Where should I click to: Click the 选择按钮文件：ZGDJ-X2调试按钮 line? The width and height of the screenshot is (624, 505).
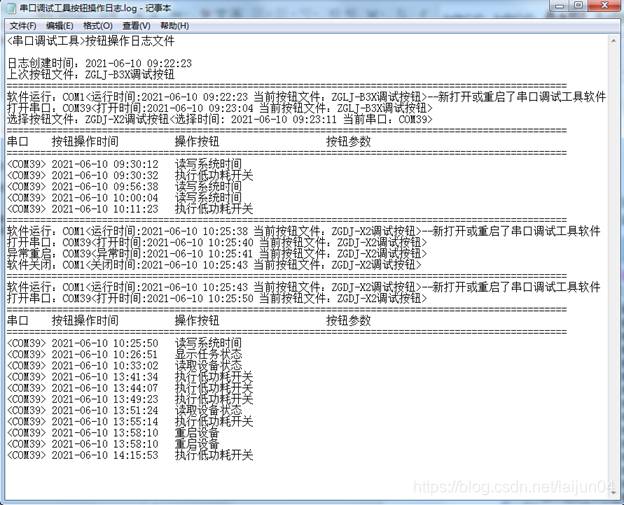pyautogui.click(x=220, y=119)
